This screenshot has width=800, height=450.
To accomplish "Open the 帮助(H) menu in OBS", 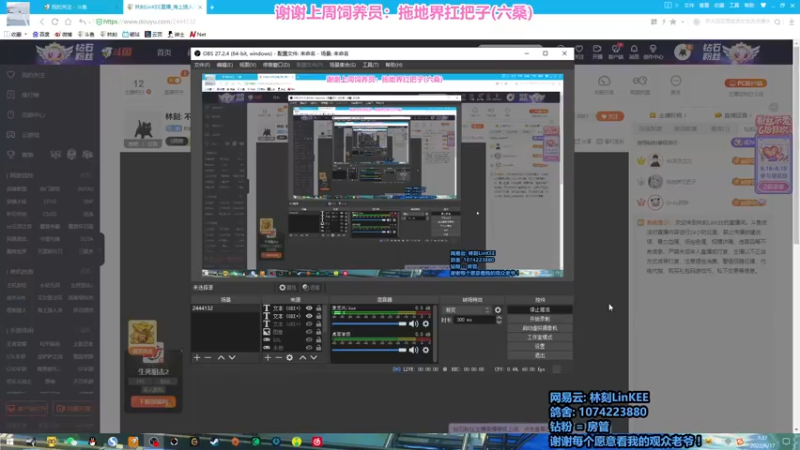I will (x=394, y=65).
